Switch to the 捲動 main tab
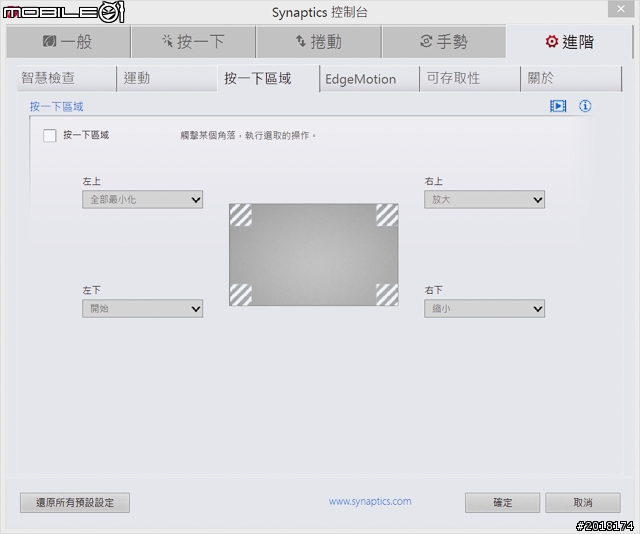The width and height of the screenshot is (640, 534). [319, 42]
